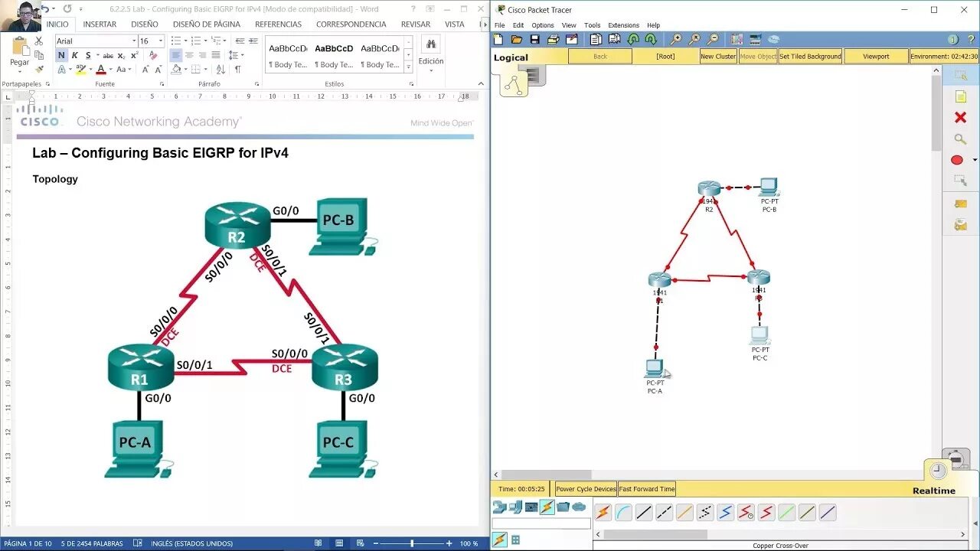The height and width of the screenshot is (551, 980).
Task: Choose the Fiber cable connection
Action: click(x=684, y=513)
